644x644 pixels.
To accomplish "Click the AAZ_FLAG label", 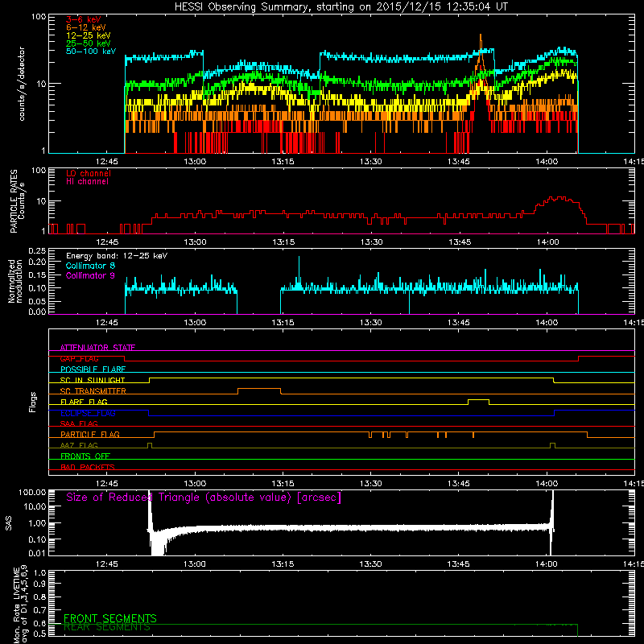I will (x=79, y=445).
